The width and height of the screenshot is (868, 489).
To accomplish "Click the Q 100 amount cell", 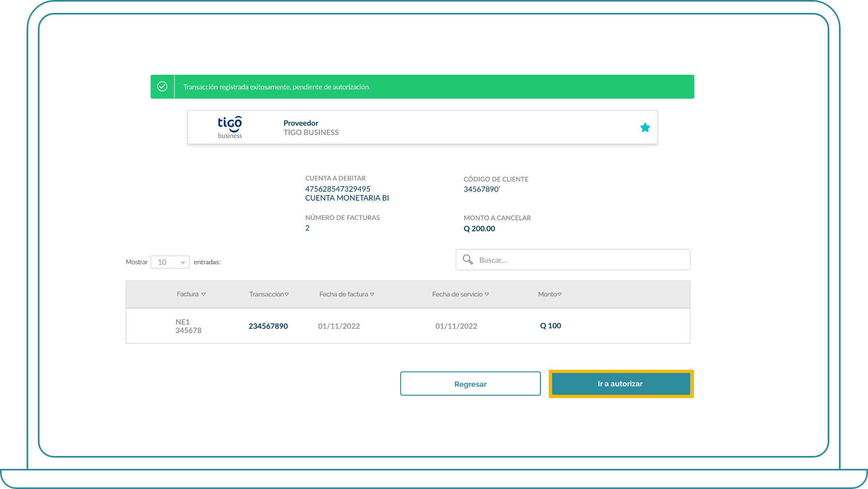I will pos(550,326).
